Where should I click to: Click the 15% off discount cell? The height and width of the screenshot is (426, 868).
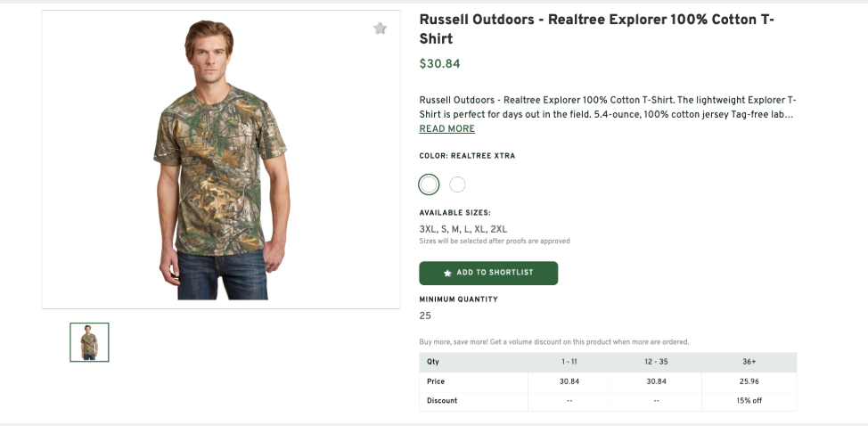click(x=749, y=401)
